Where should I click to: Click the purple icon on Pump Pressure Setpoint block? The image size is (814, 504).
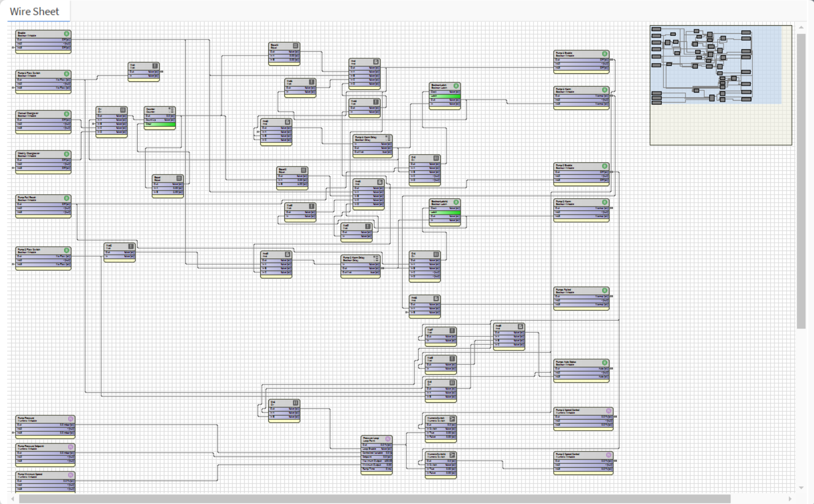pyautogui.click(x=71, y=447)
